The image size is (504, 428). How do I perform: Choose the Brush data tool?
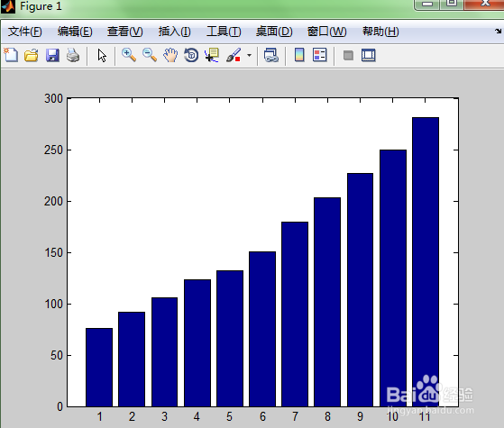[x=234, y=55]
